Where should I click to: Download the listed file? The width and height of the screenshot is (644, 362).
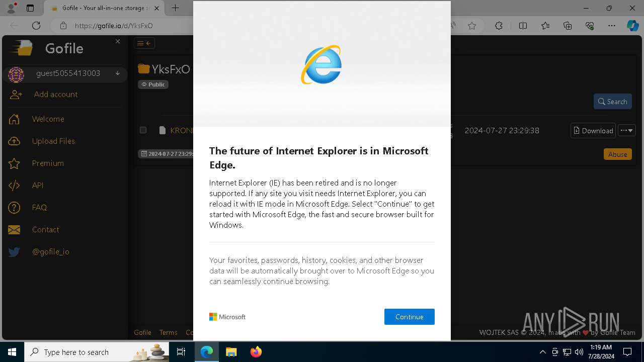coord(593,131)
